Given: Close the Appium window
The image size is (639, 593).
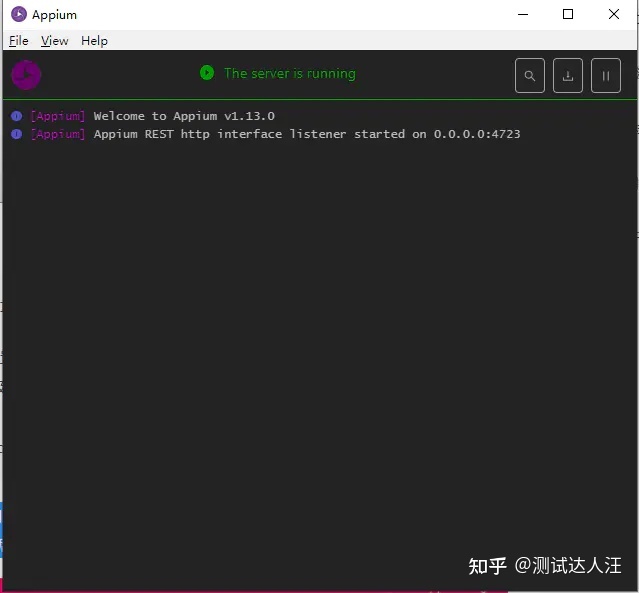Looking at the screenshot, I should [x=614, y=14].
